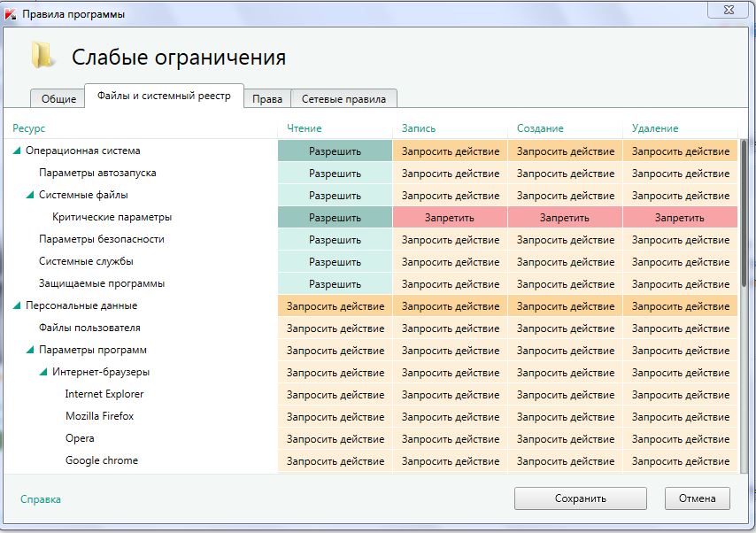Click the Отмена button
The height and width of the screenshot is (533, 756).
pos(697,498)
